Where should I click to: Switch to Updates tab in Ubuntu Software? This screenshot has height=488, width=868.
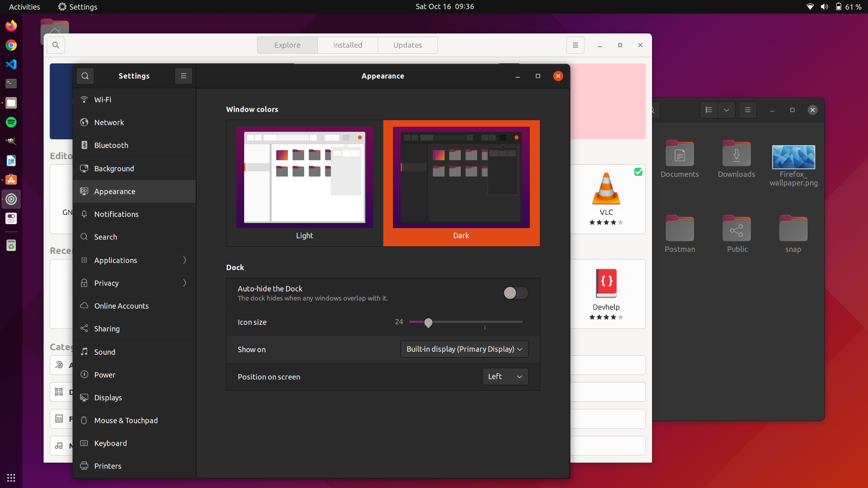coord(408,45)
